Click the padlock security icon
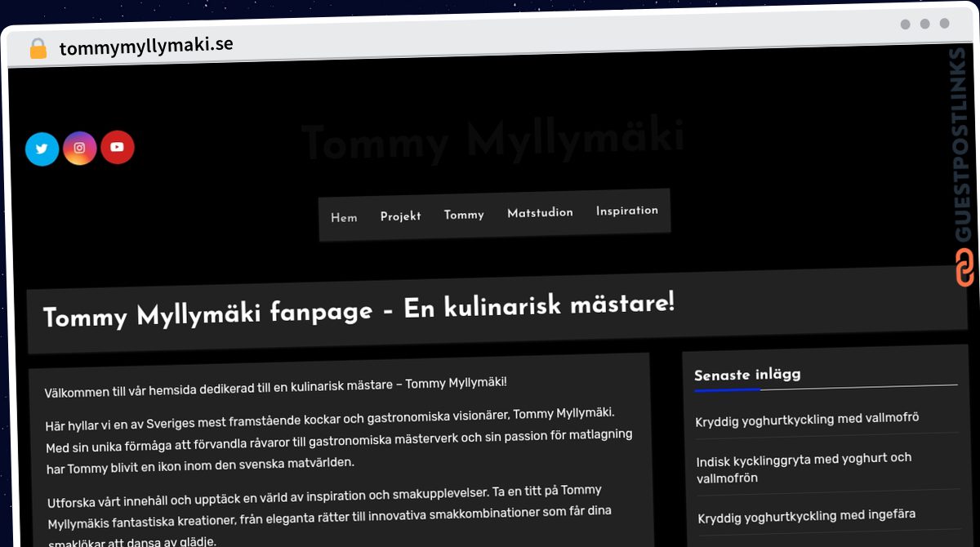 pyautogui.click(x=38, y=48)
